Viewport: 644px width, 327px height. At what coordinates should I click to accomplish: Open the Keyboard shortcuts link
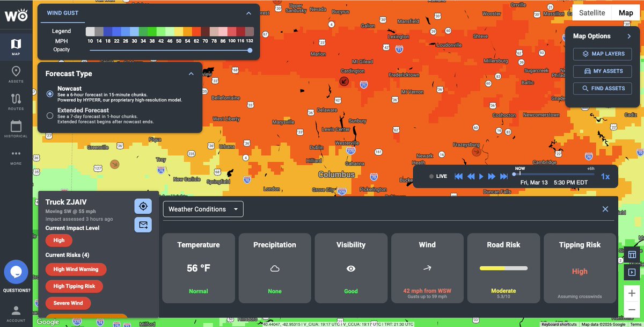(560, 324)
